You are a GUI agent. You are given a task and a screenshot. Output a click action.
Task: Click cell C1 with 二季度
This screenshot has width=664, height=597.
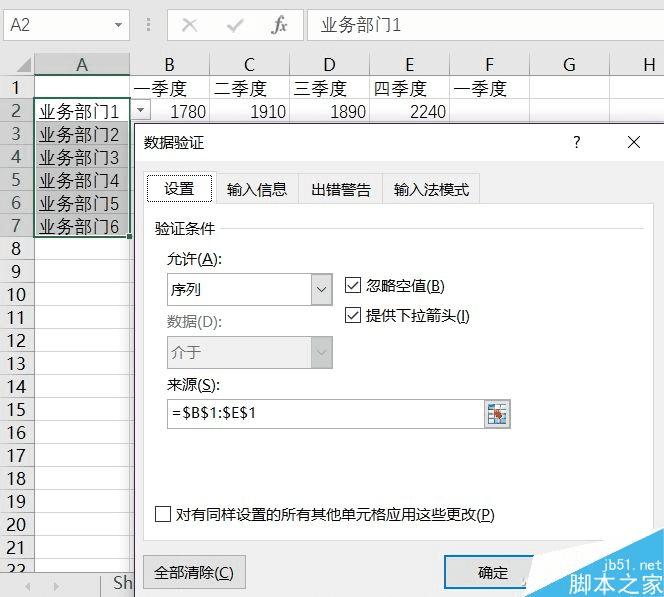point(249,88)
